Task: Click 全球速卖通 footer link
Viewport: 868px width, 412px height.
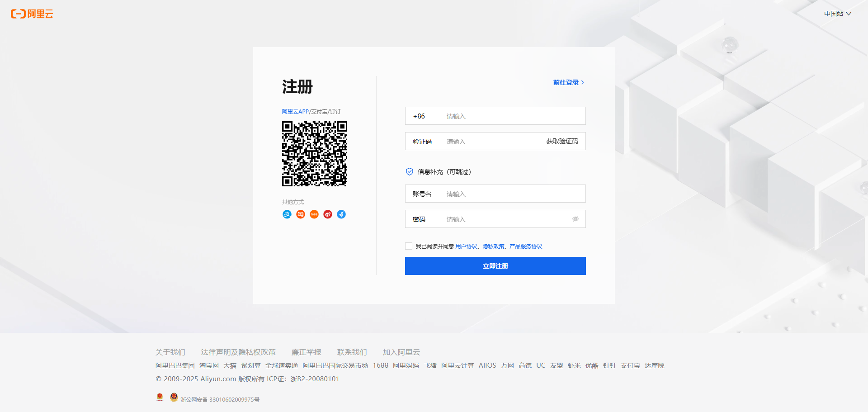Action: [282, 365]
